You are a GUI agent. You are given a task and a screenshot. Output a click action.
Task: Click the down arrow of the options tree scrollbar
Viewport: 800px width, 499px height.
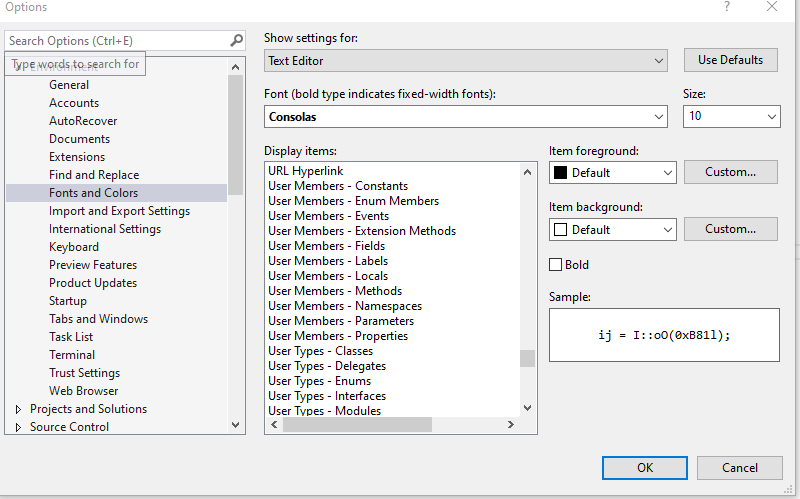click(235, 425)
